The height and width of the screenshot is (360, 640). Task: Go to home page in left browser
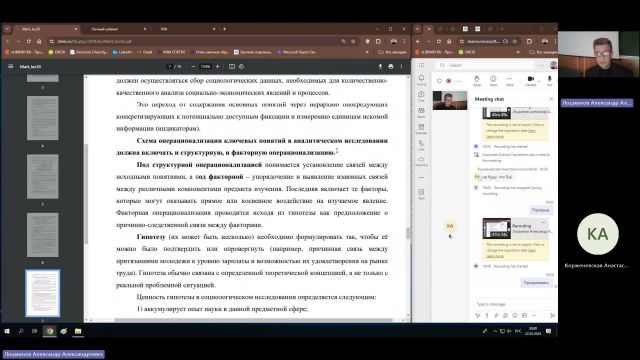39,41
